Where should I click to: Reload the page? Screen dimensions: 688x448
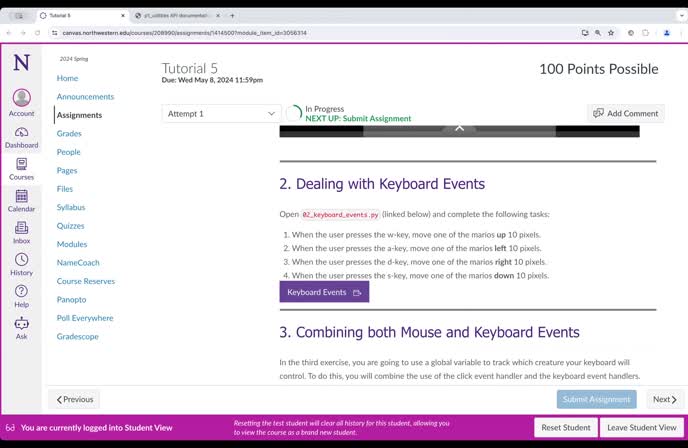click(x=38, y=33)
